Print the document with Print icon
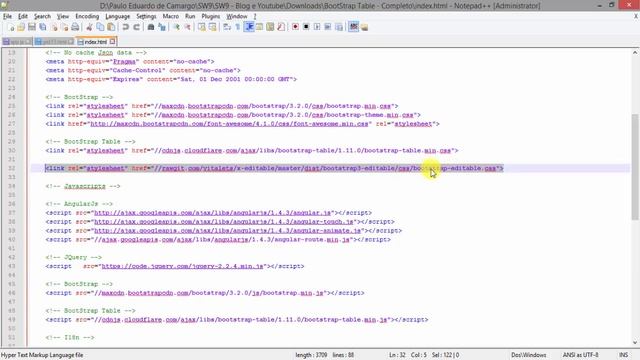The height and width of the screenshot is (360, 640). click(x=76, y=27)
